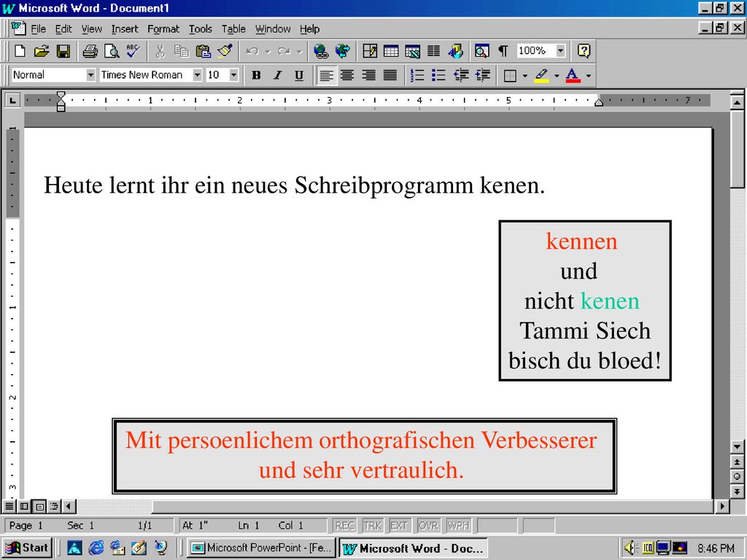Apply yellow highlight color
Image resolution: width=747 pixels, height=560 pixels.
(x=542, y=75)
